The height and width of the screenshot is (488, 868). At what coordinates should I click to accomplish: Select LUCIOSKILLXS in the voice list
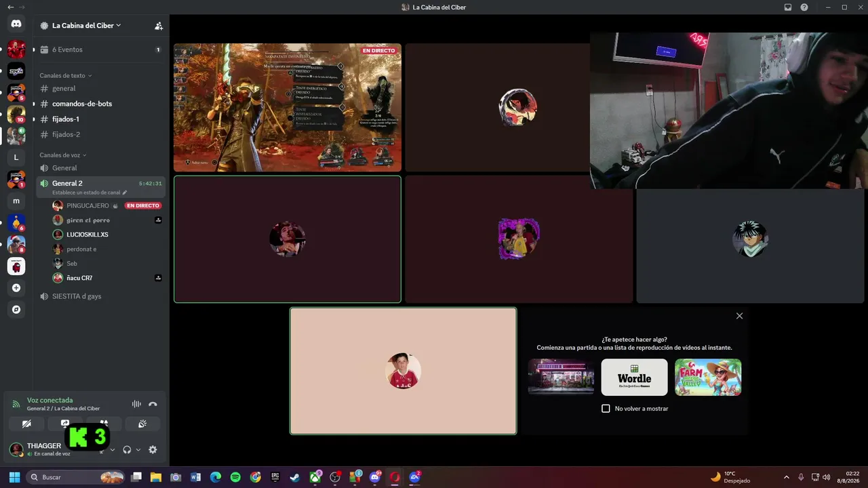(107, 235)
